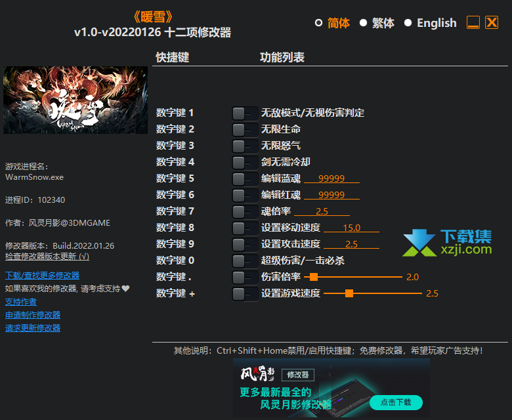The height and width of the screenshot is (420, 512).
Task: Click process name WarmSnow.exe
Action: point(34,177)
